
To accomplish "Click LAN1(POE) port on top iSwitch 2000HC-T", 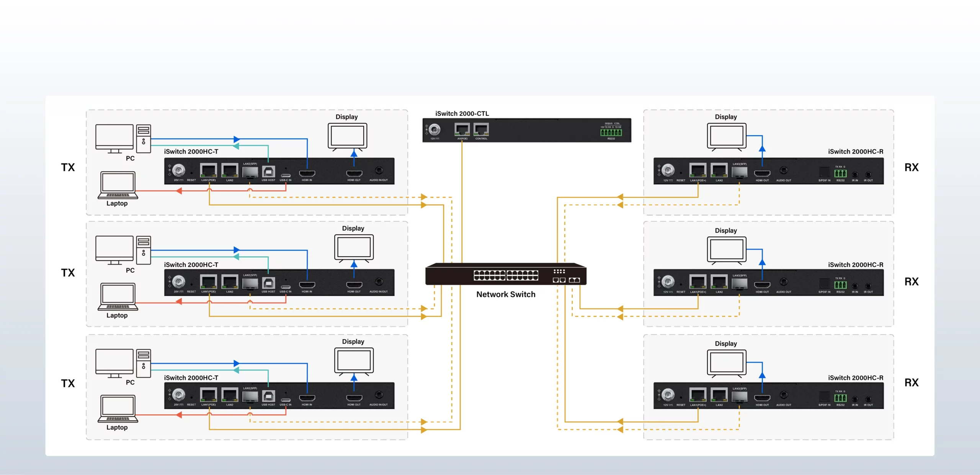I will 209,170.
